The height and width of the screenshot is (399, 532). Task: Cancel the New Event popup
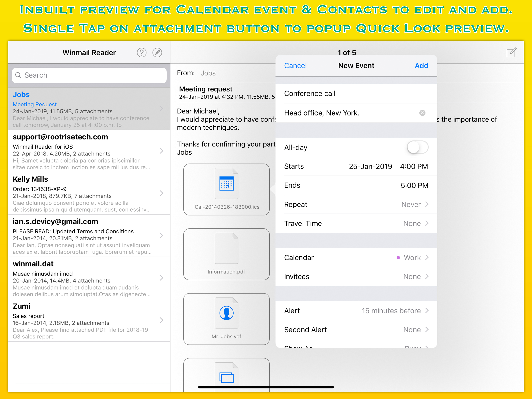tap(295, 65)
